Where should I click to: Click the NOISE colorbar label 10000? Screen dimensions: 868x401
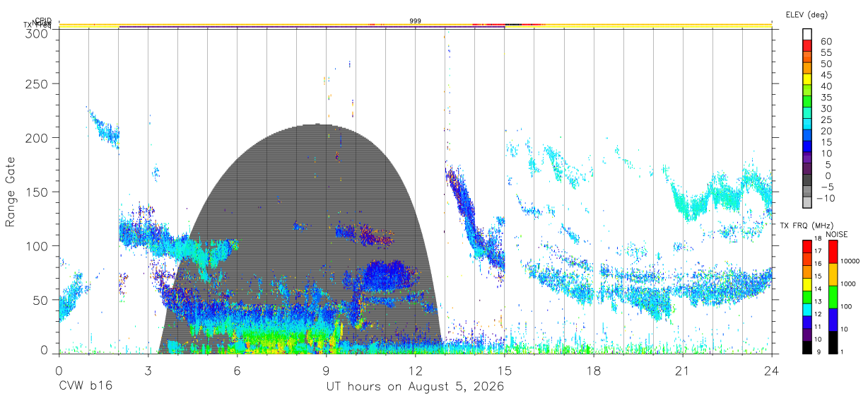pyautogui.click(x=850, y=262)
